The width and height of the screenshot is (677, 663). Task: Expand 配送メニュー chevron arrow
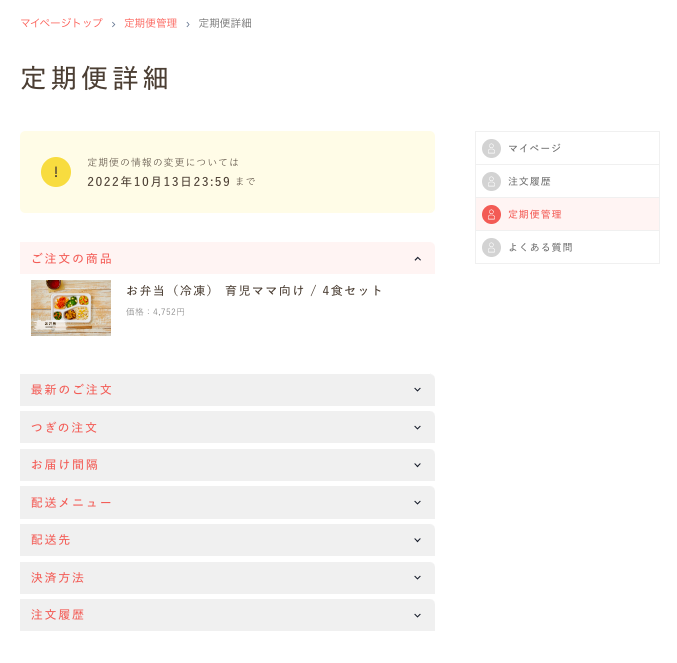tap(418, 502)
